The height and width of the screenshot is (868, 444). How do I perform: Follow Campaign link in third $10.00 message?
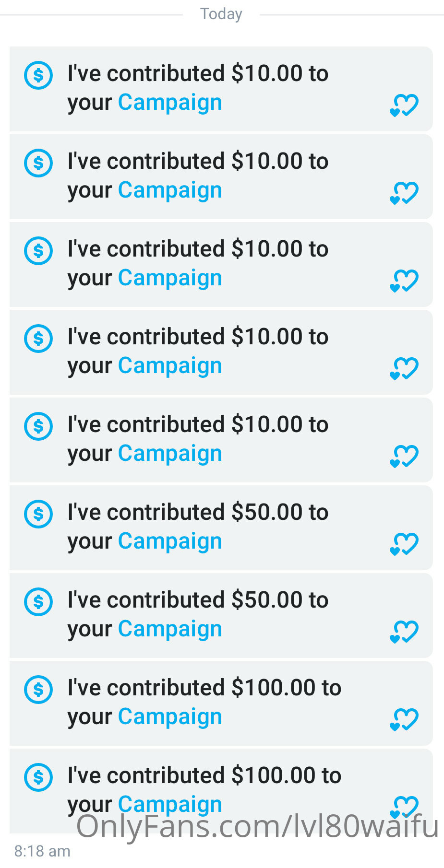[x=170, y=278]
